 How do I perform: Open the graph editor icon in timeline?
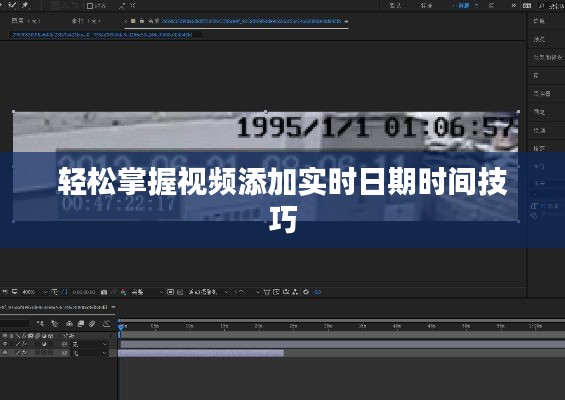click(x=106, y=324)
